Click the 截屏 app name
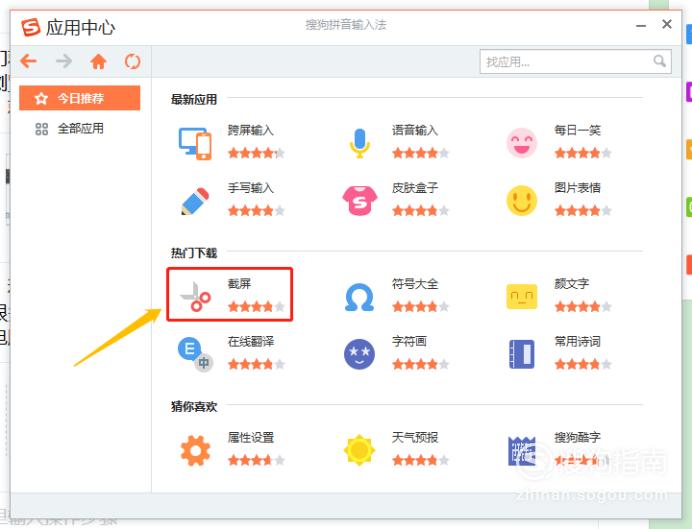The width and height of the screenshot is (692, 529). point(239,284)
